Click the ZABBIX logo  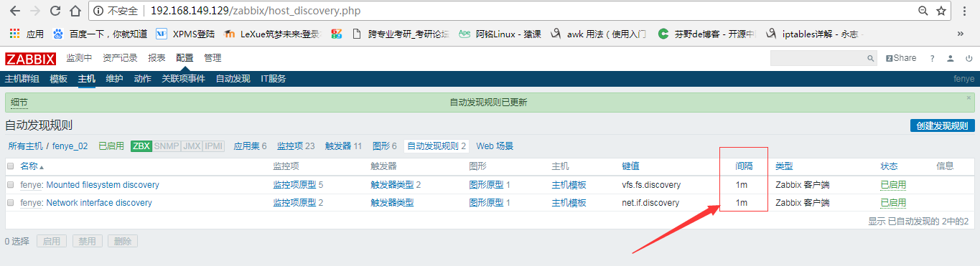pyautogui.click(x=30, y=58)
